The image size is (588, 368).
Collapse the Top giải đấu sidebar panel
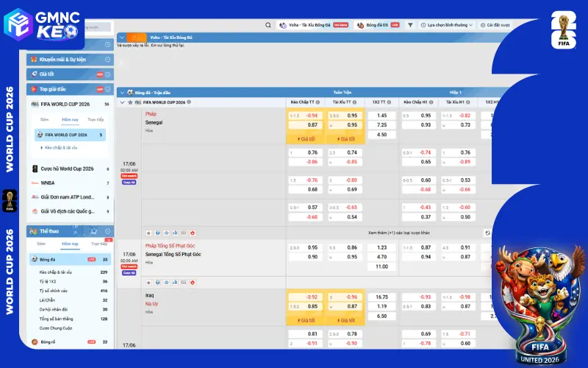(x=107, y=89)
